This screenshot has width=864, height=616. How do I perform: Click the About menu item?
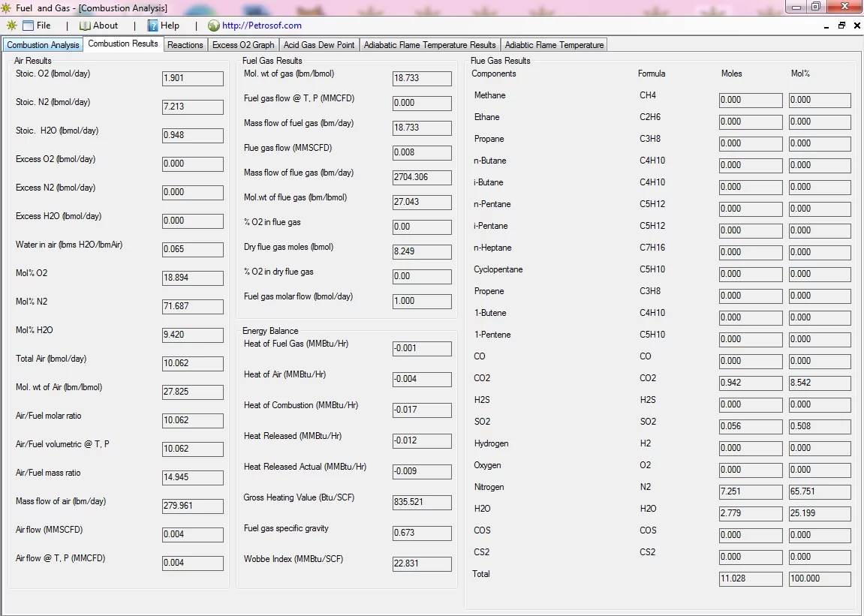pyautogui.click(x=104, y=25)
